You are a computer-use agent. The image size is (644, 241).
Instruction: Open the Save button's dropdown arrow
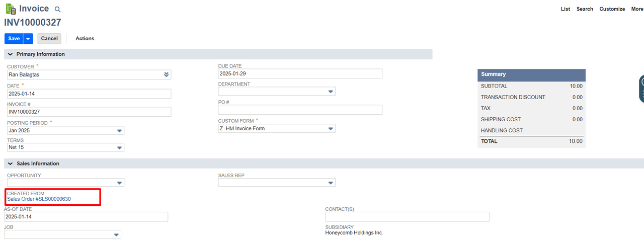(28, 39)
